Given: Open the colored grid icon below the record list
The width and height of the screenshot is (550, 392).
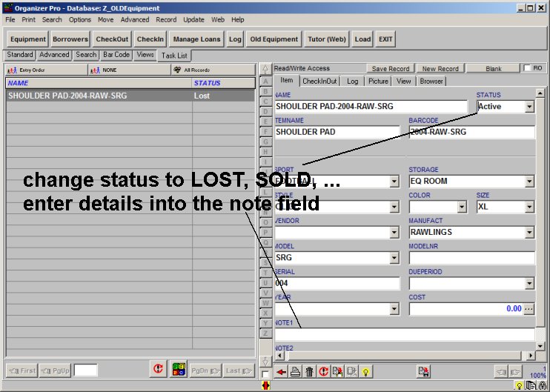Looking at the screenshot, I should (179, 369).
